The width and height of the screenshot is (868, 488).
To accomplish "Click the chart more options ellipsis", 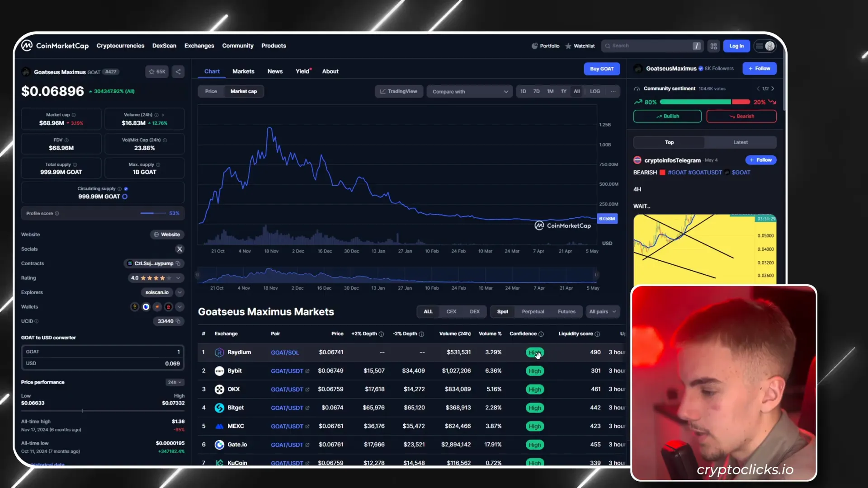I will 613,91.
